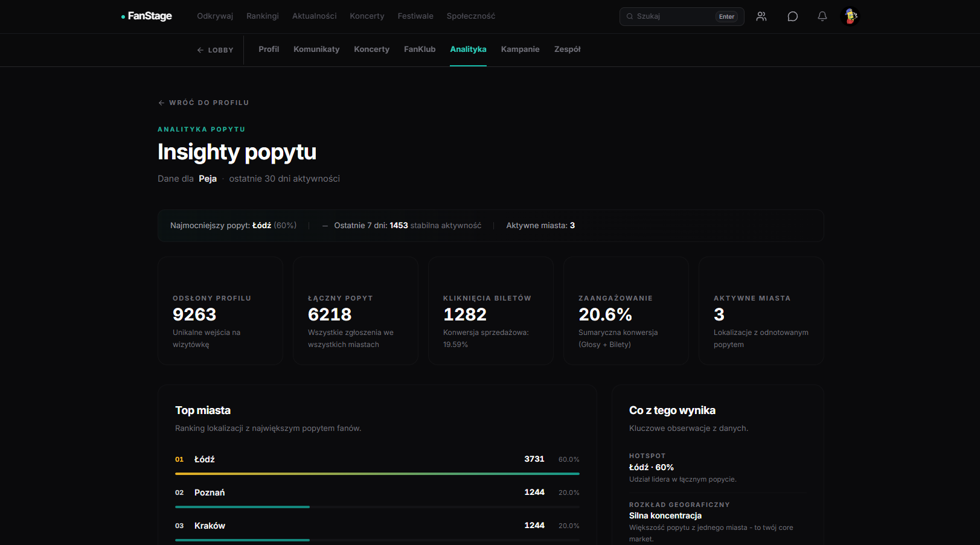Image resolution: width=980 pixels, height=545 pixels.
Task: Switch to the Komunikaty tab
Action: 316,49
